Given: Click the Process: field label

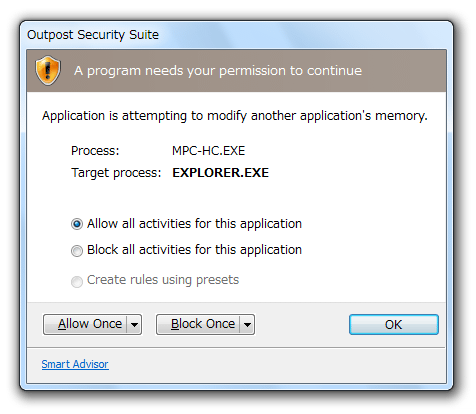Looking at the screenshot, I should click(95, 151).
